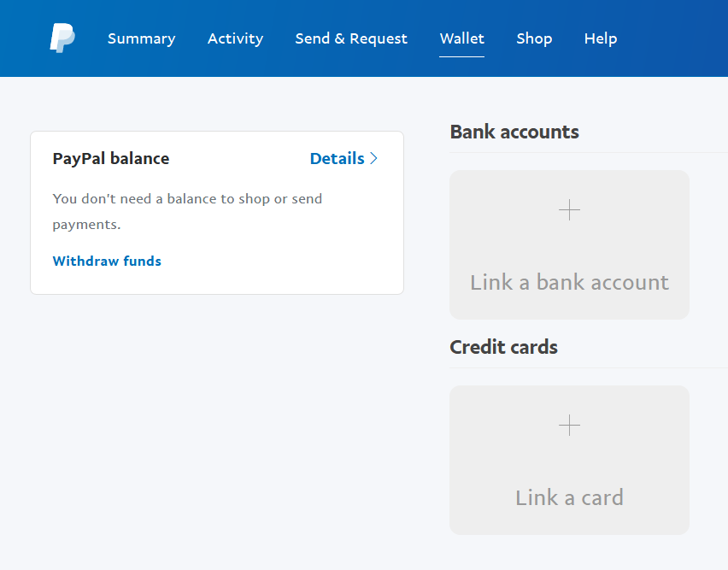Expand balance details via the chevron arrow
The height and width of the screenshot is (570, 728).
[x=373, y=158]
